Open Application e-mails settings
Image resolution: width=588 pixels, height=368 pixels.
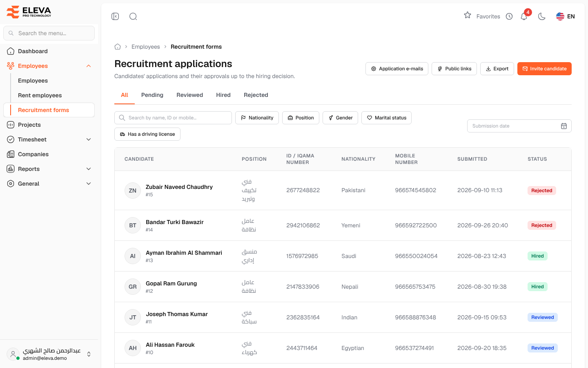pos(397,69)
